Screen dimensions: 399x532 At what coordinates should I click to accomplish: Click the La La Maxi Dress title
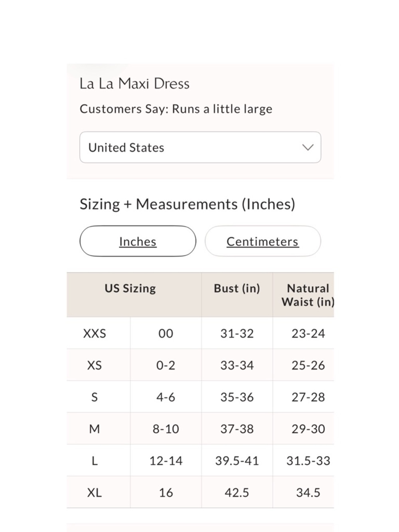tap(134, 83)
